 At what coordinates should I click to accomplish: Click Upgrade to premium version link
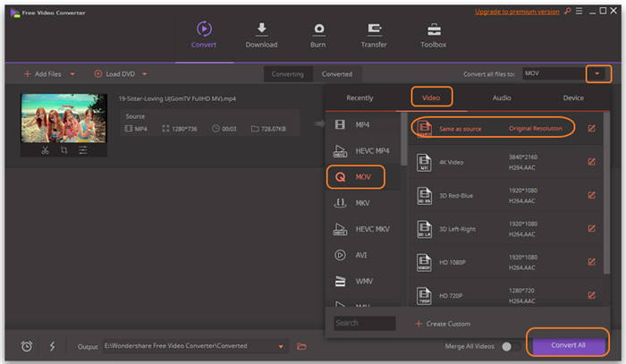[x=517, y=12]
